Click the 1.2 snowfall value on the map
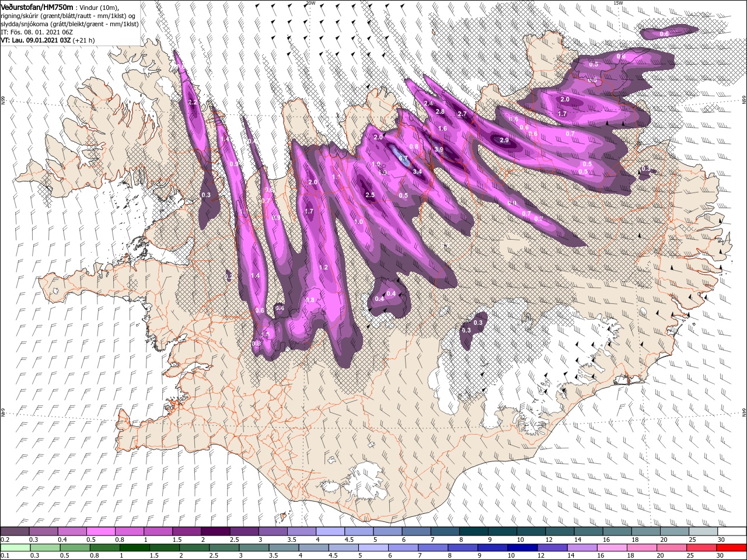The width and height of the screenshot is (747, 560). [x=324, y=268]
